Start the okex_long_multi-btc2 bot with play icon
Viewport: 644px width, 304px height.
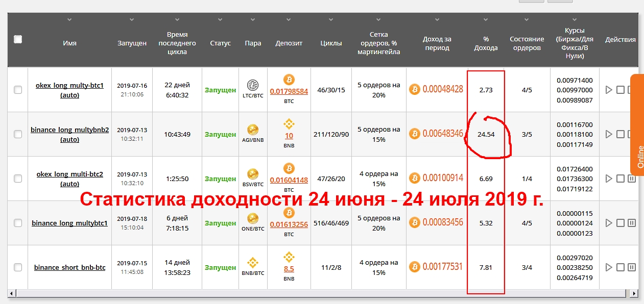(608, 179)
